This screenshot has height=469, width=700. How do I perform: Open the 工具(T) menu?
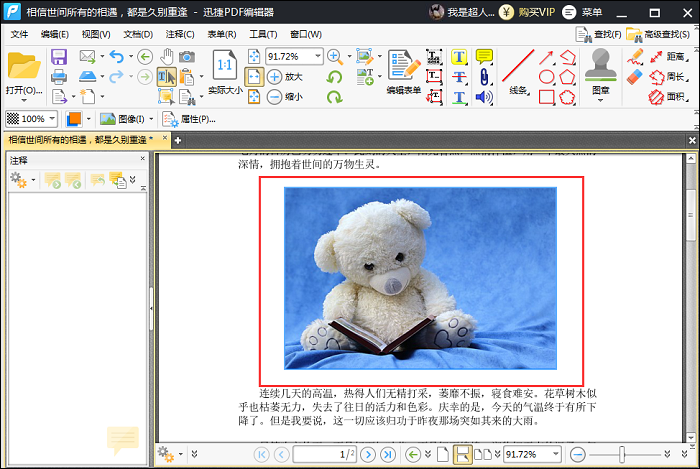tap(263, 34)
